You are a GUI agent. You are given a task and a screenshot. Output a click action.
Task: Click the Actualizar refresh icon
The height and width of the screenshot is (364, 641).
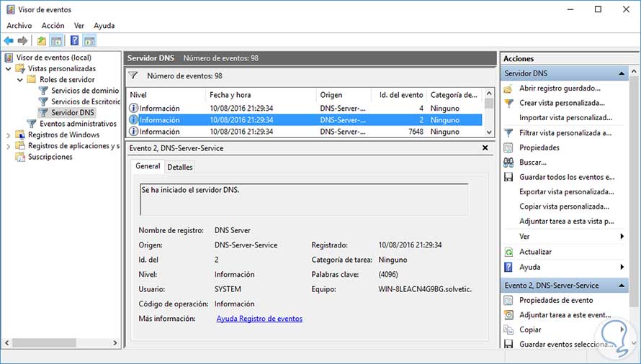pos(508,252)
